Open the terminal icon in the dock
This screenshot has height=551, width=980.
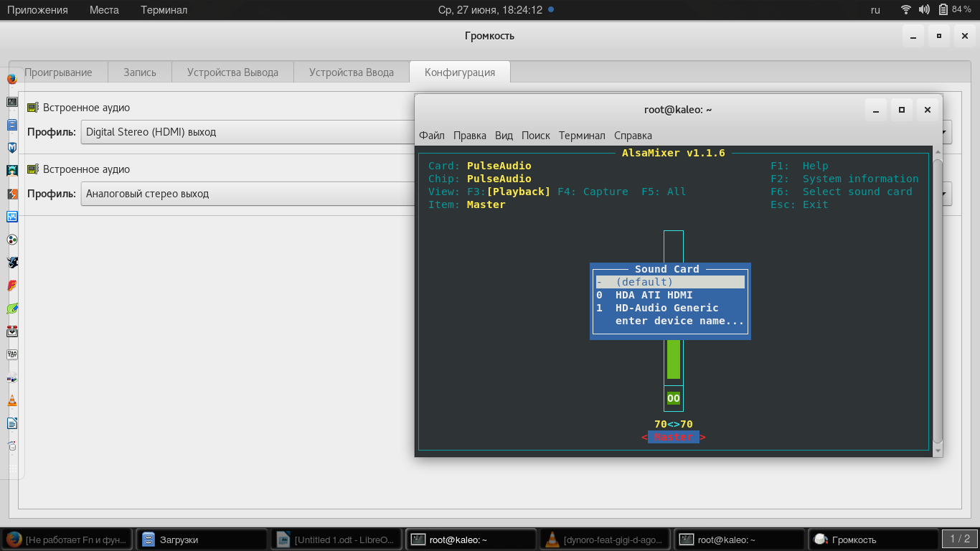point(12,102)
